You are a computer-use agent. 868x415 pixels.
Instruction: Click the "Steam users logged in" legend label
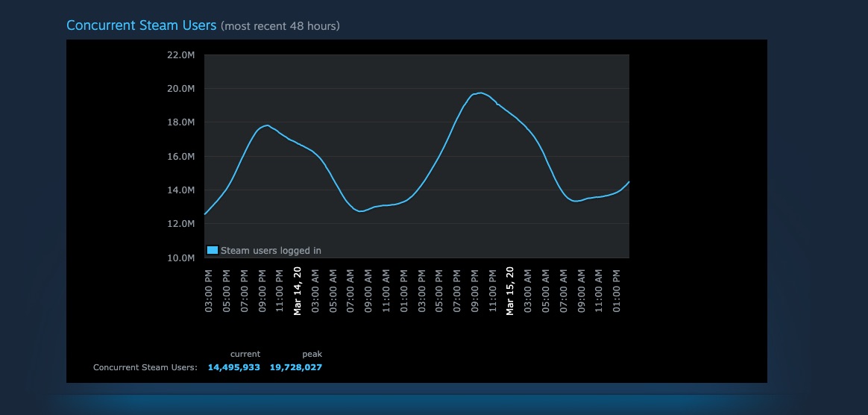coord(271,251)
